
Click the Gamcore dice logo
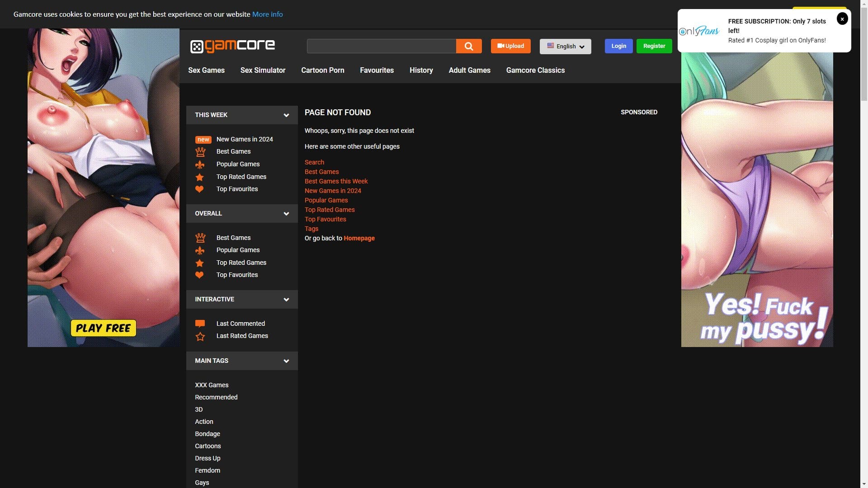click(x=232, y=46)
